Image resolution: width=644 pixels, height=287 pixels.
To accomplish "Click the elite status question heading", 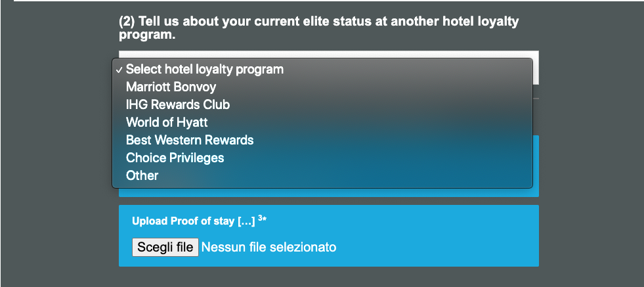I will [318, 28].
